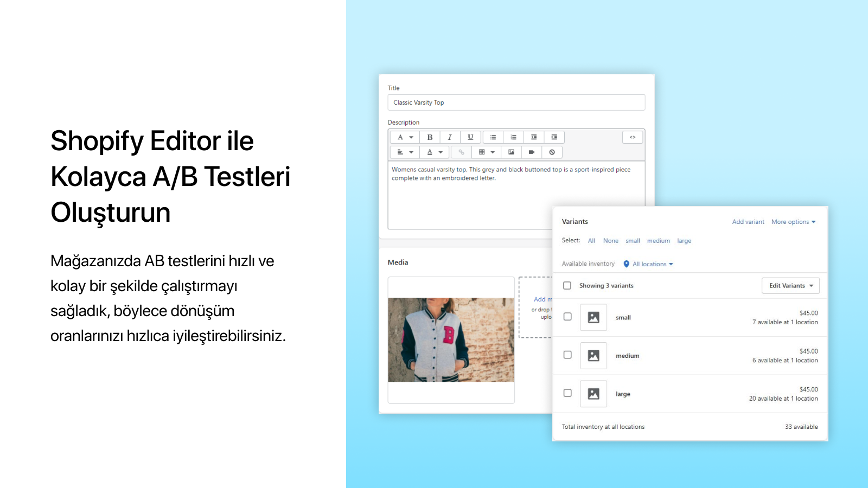The image size is (868, 488).
Task: Select None variants link
Action: [611, 241]
